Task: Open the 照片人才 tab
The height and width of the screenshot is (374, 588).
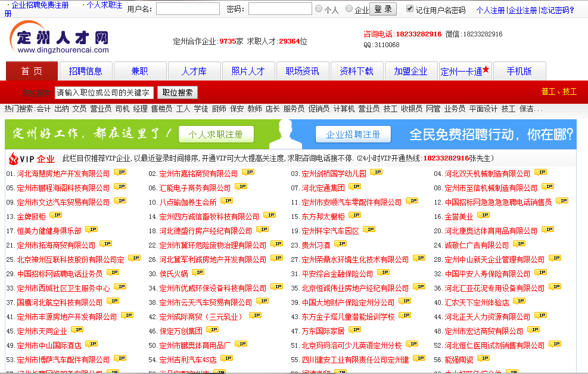Action: (248, 71)
